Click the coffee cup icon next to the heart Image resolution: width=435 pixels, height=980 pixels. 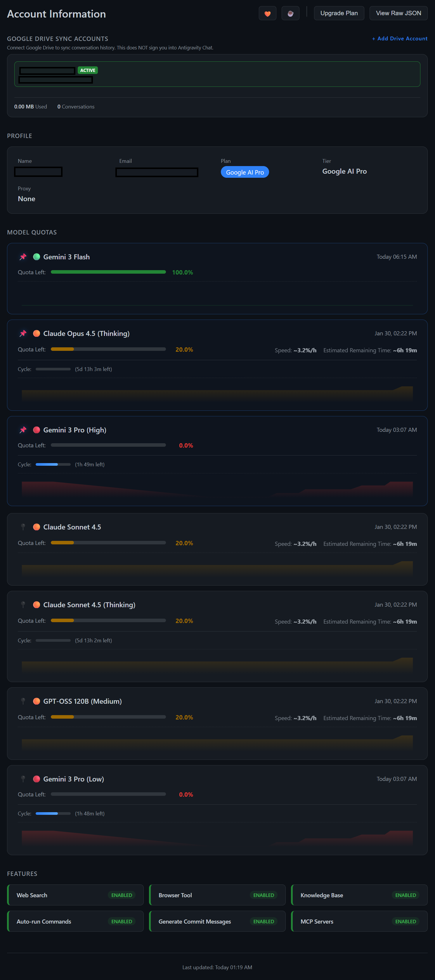tap(290, 13)
